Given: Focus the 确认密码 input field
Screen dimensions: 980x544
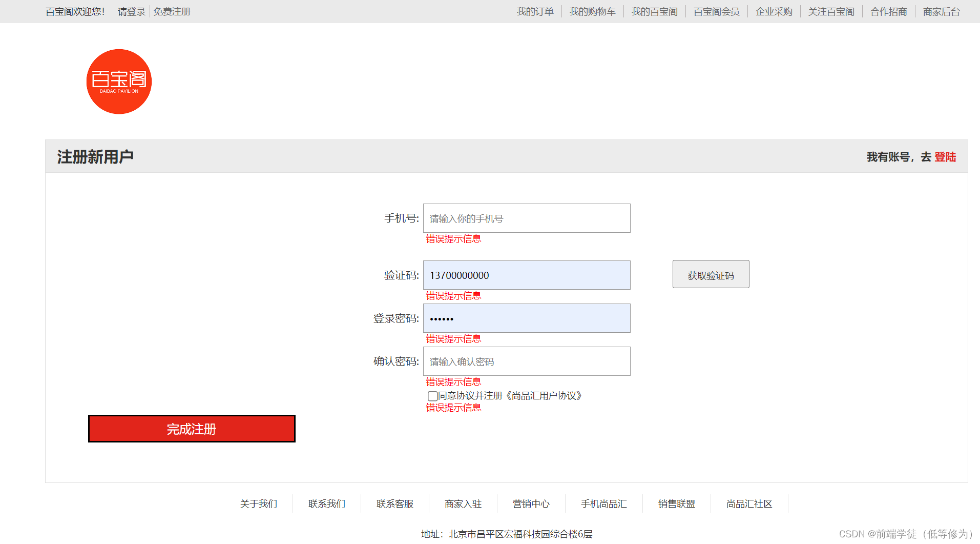Looking at the screenshot, I should coord(527,361).
